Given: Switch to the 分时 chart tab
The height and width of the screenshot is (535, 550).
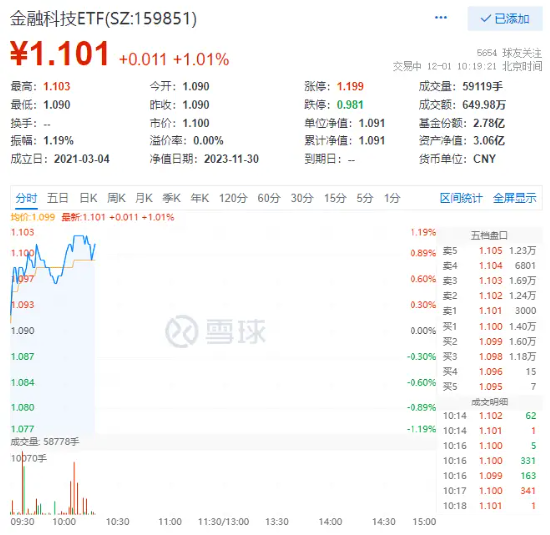Looking at the screenshot, I should point(26,198).
